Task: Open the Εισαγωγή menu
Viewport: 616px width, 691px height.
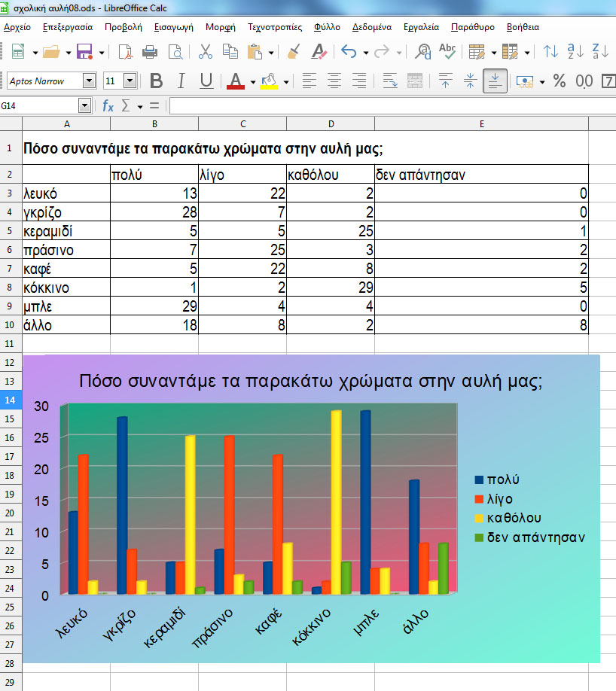Action: [174, 27]
